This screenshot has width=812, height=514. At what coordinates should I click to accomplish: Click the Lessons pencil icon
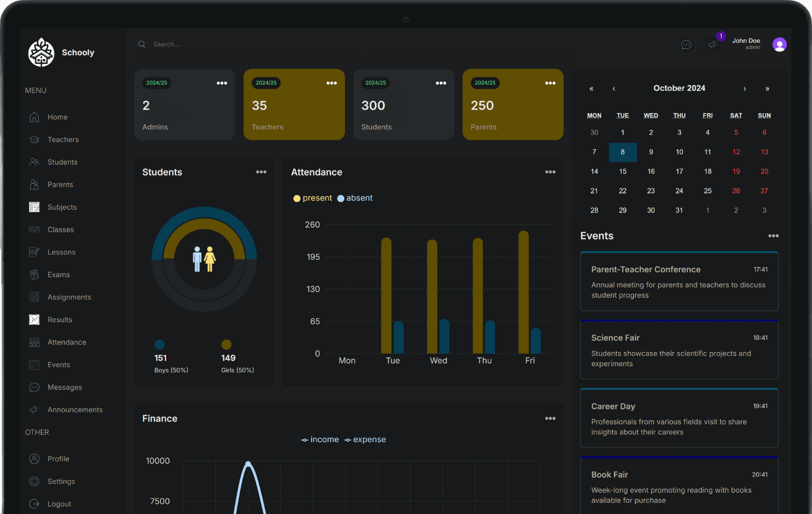point(34,252)
